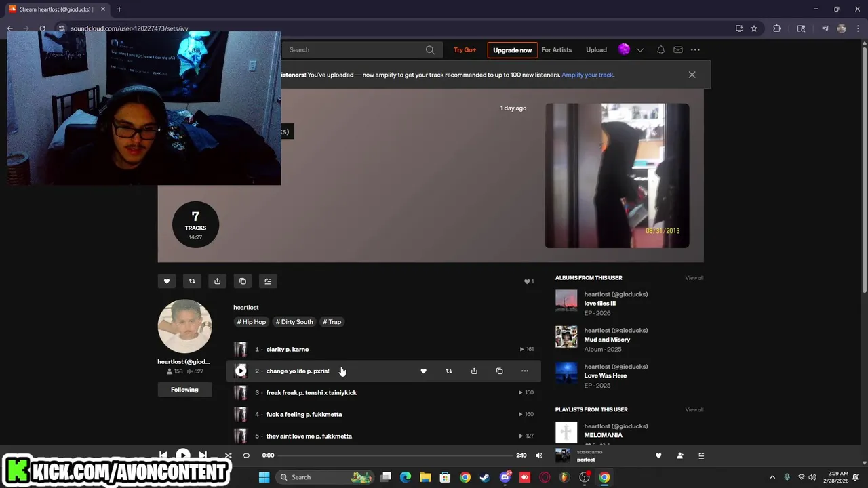This screenshot has height=488, width=868.
Task: Dismiss the amplify banner
Action: pos(692,75)
